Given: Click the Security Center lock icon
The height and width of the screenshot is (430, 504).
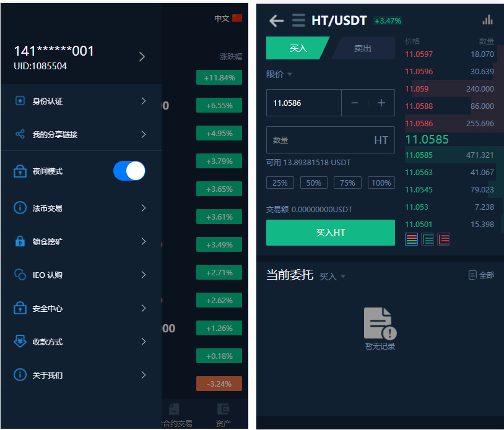Looking at the screenshot, I should click(x=20, y=308).
